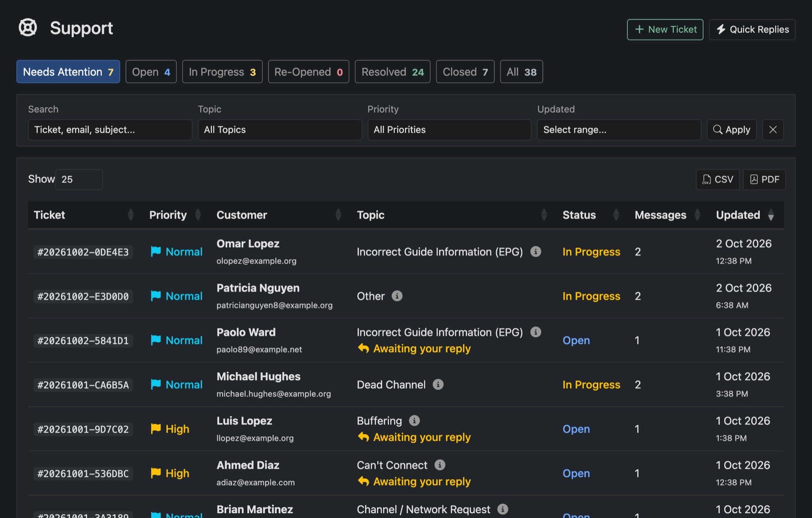Export tickets as PDF
This screenshot has width=812, height=518.
pyautogui.click(x=764, y=179)
